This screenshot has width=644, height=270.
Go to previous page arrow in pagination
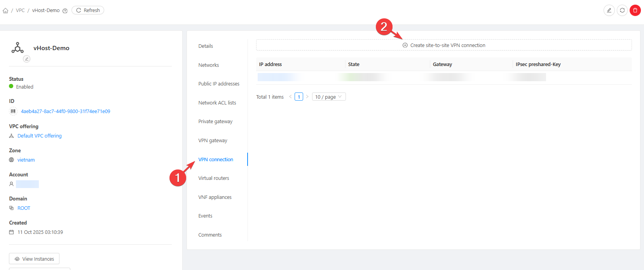click(290, 97)
